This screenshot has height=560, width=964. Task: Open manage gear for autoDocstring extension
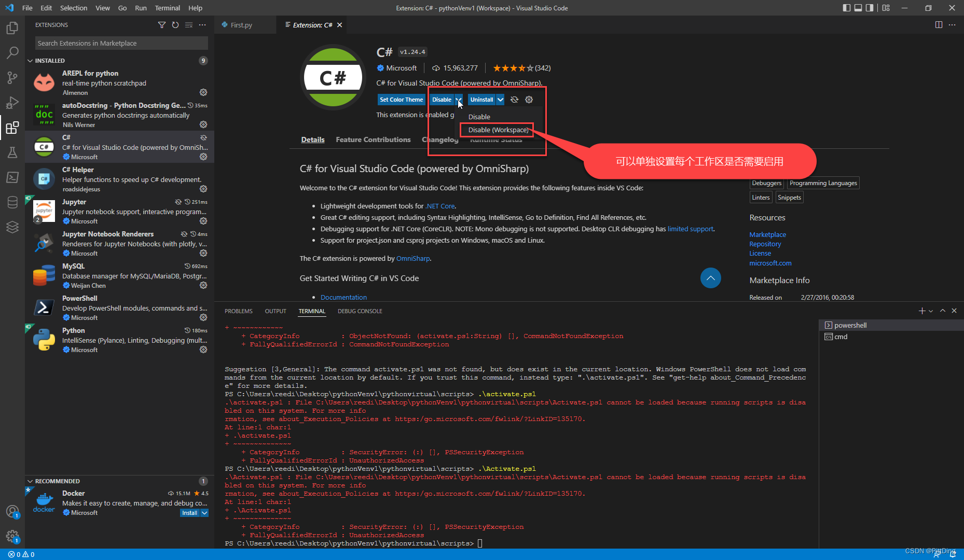[x=203, y=124]
